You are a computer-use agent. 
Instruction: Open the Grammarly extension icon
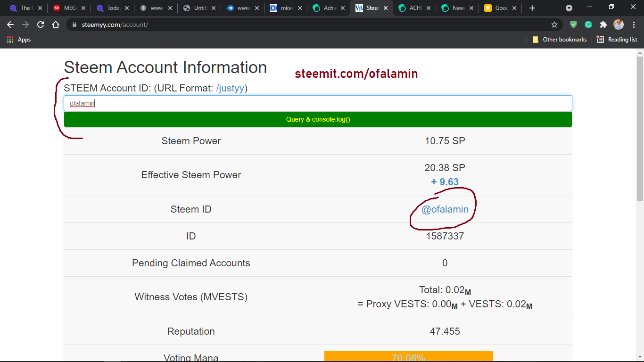[588, 25]
